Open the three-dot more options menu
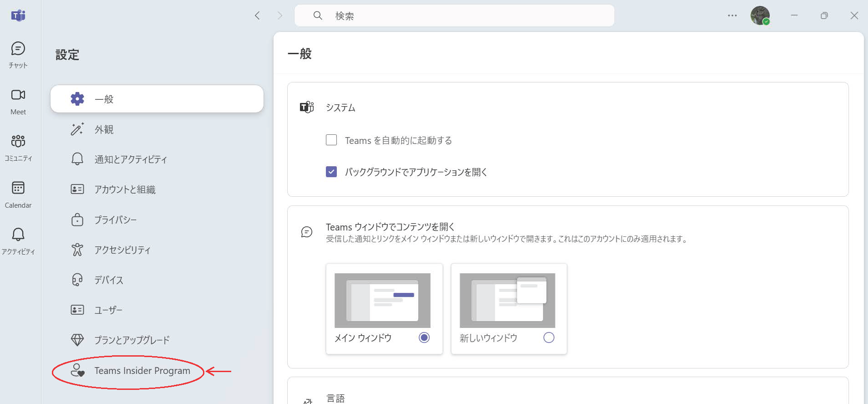The width and height of the screenshot is (868, 404). [x=732, y=15]
